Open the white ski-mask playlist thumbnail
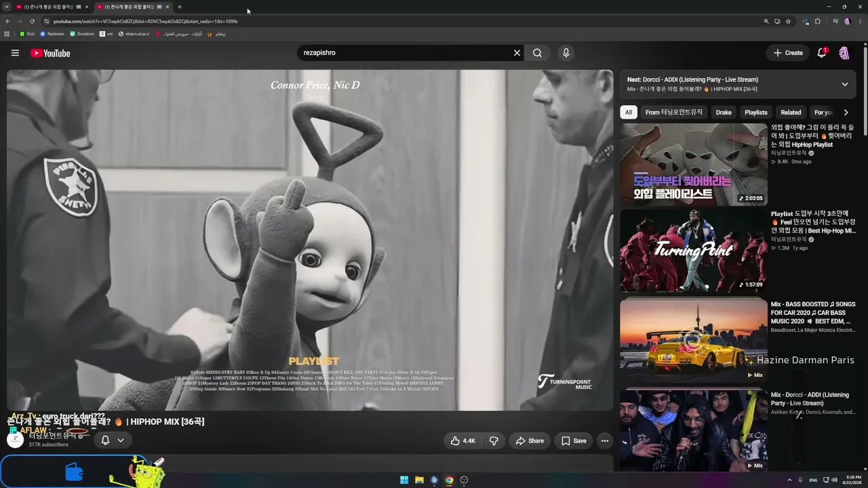The image size is (868, 488). click(694, 165)
